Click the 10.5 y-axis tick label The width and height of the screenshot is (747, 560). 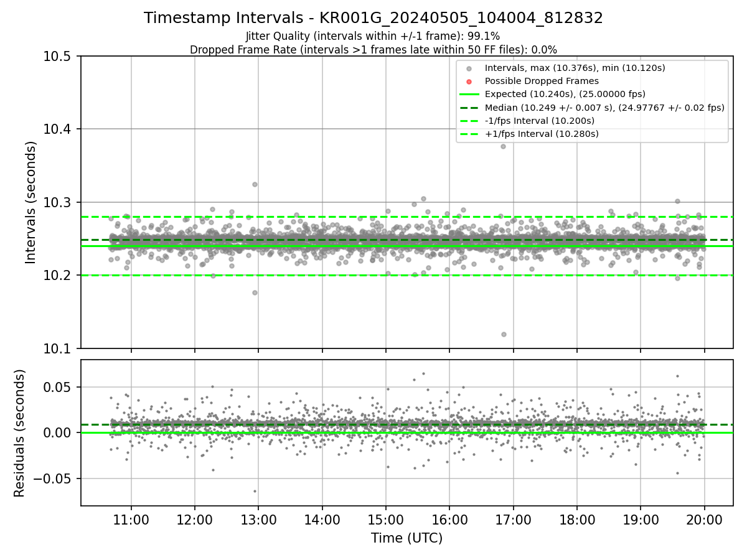click(x=59, y=57)
